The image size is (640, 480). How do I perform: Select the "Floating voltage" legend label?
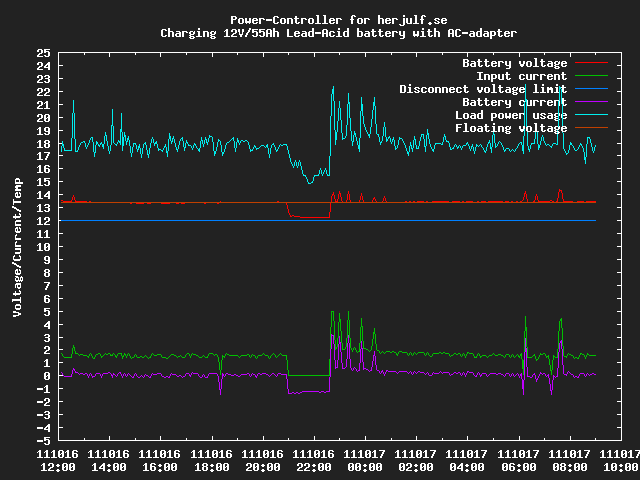click(x=511, y=128)
